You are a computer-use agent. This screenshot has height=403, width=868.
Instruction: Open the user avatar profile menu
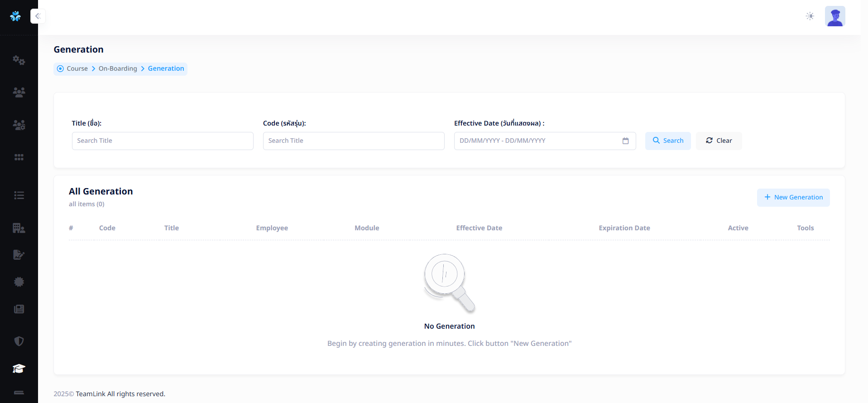click(x=835, y=16)
